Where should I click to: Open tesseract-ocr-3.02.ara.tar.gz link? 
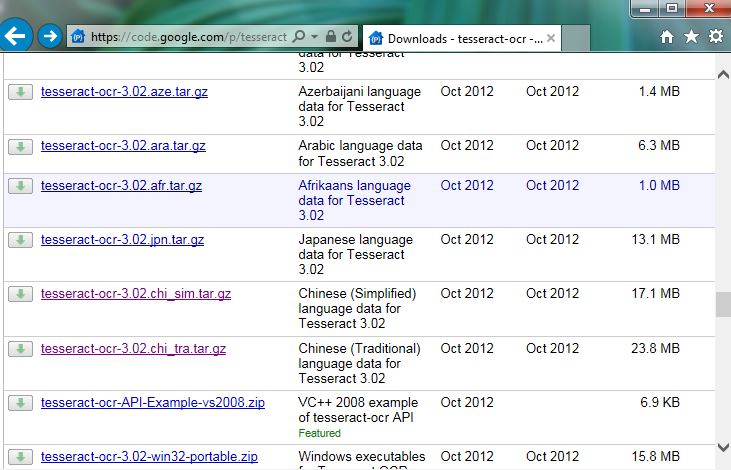tap(123, 146)
